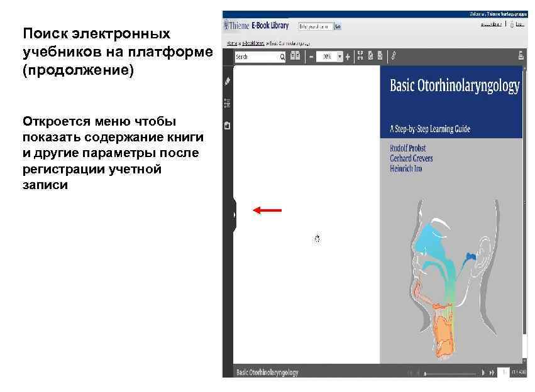Zoom in with the plus button

(x=348, y=57)
